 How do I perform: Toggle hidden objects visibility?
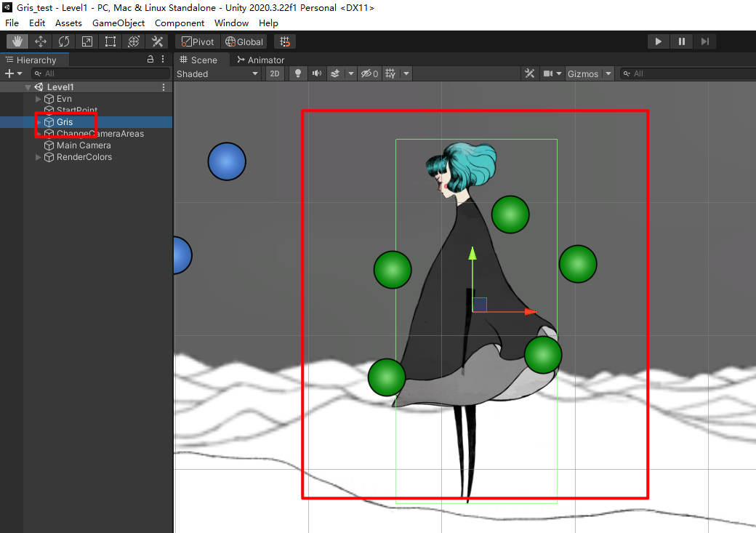(370, 73)
